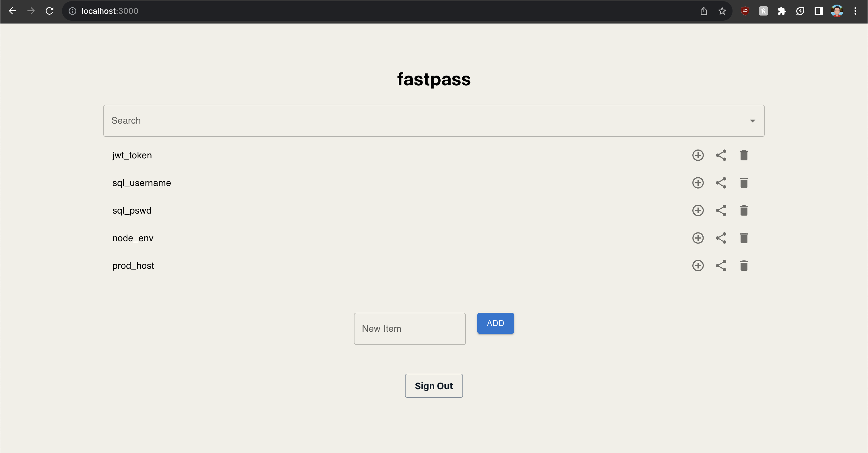Image resolution: width=868 pixels, height=453 pixels.
Task: Toggle the browser side panel icon
Action: point(818,11)
